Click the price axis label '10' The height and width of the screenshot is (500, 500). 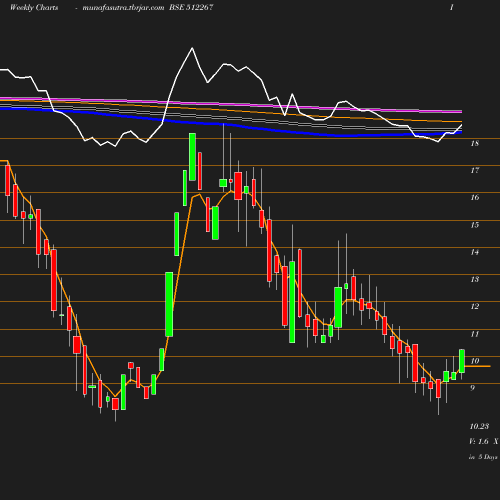pos(475,361)
